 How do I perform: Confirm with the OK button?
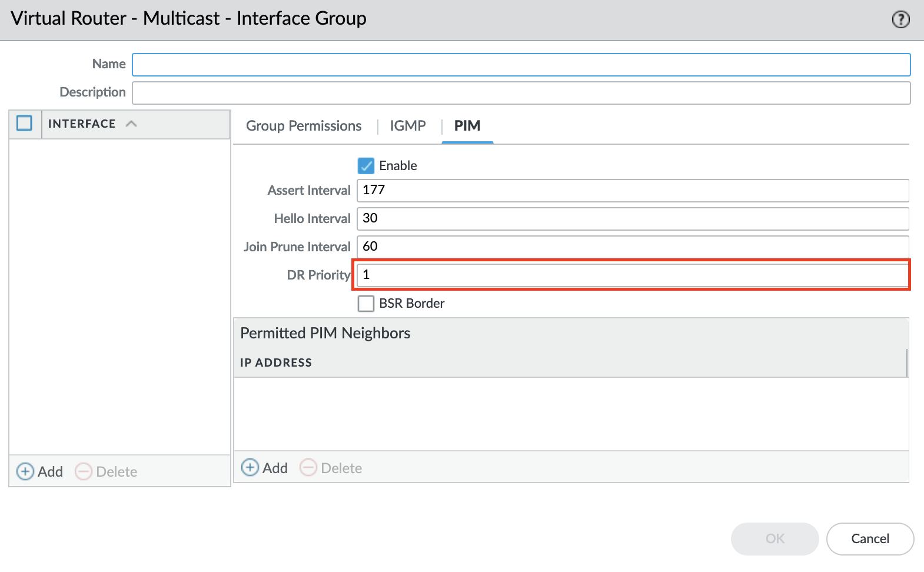click(775, 538)
